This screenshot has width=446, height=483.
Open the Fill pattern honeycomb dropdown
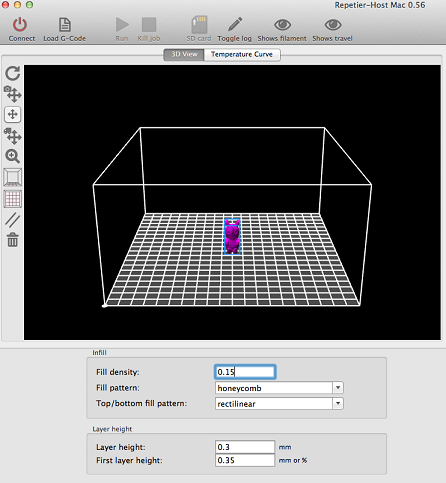(x=279, y=388)
